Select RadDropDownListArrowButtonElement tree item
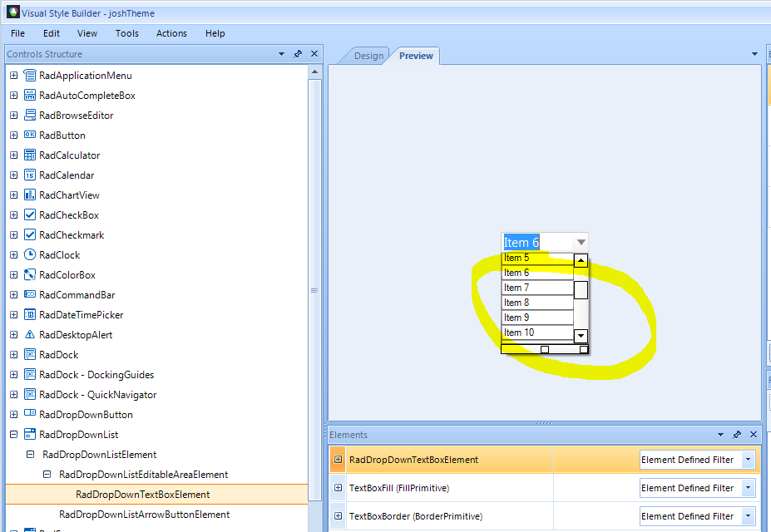Screen dimensions: 771x532 click(x=144, y=515)
